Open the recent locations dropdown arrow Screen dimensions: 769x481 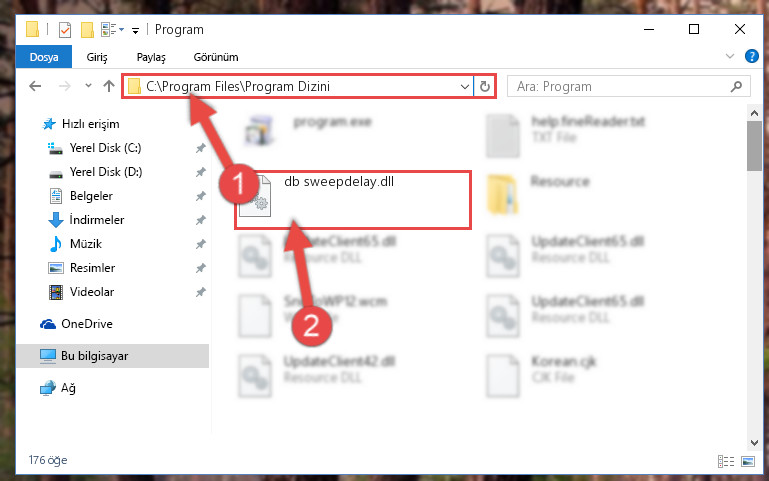[x=88, y=86]
